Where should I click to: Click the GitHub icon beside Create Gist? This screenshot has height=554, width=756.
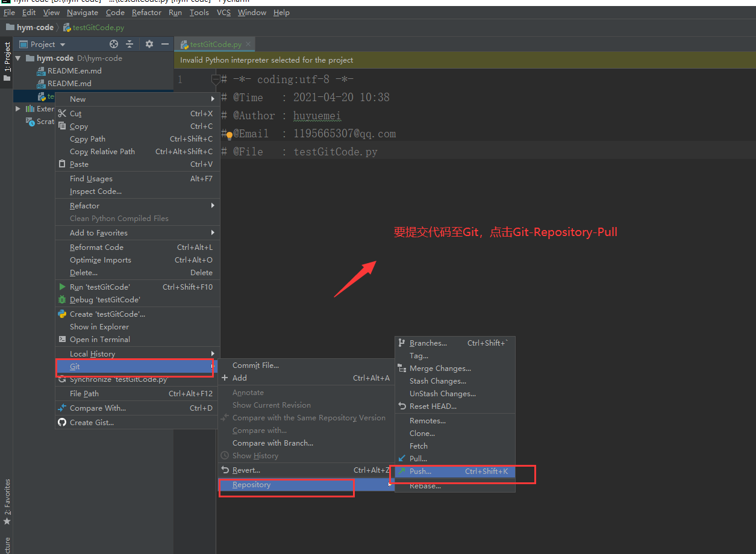click(x=62, y=422)
